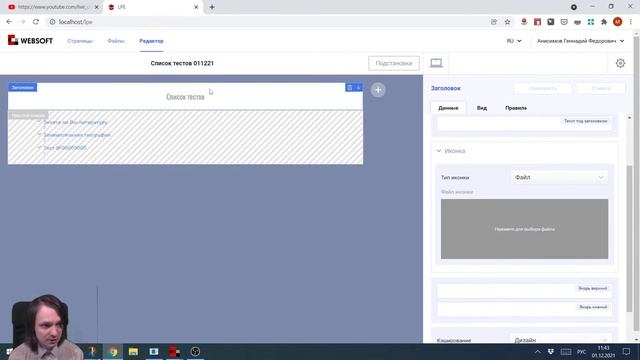Viewport: 640px width, 360px height.
Task: Open File Explorer from the taskbar
Action: tap(133, 351)
